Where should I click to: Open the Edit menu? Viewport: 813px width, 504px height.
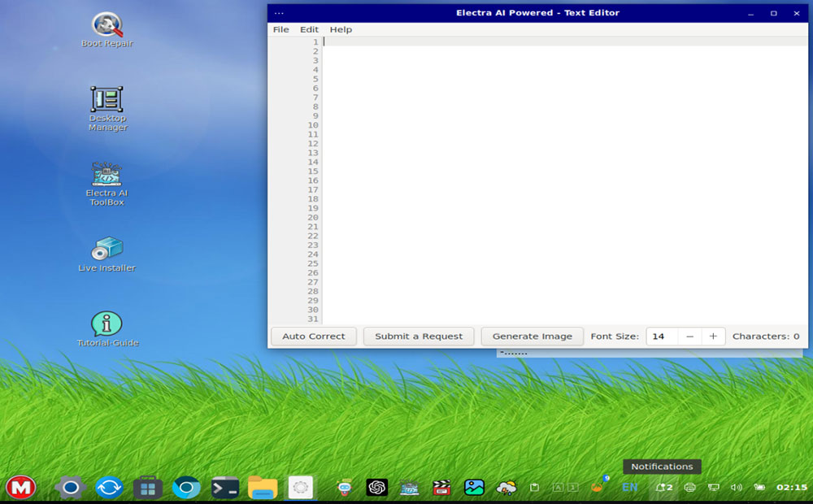tap(309, 29)
